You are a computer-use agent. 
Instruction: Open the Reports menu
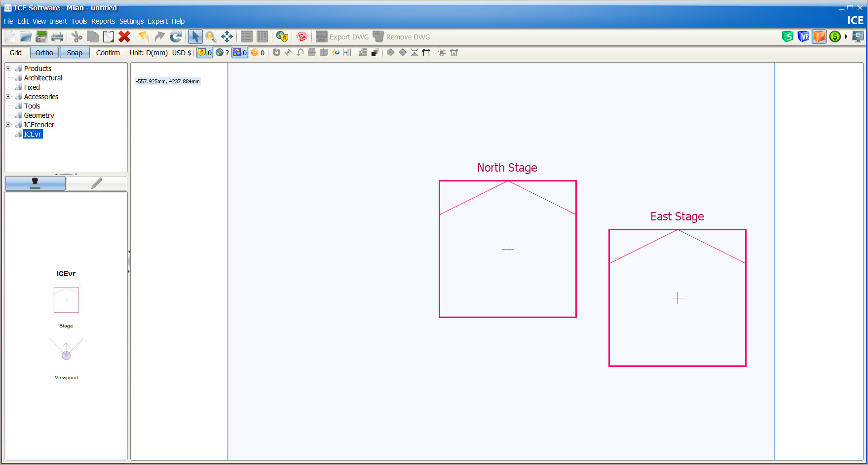coord(103,21)
